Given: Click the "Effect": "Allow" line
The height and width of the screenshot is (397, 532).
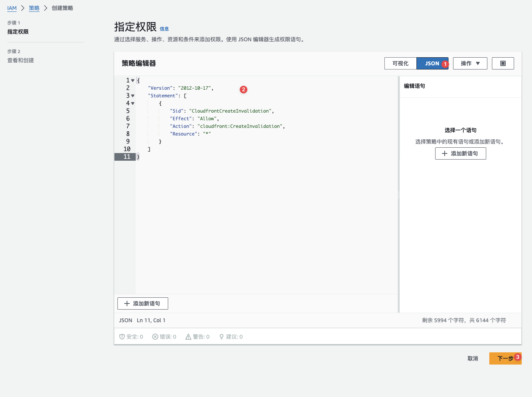Looking at the screenshot, I should tap(194, 119).
